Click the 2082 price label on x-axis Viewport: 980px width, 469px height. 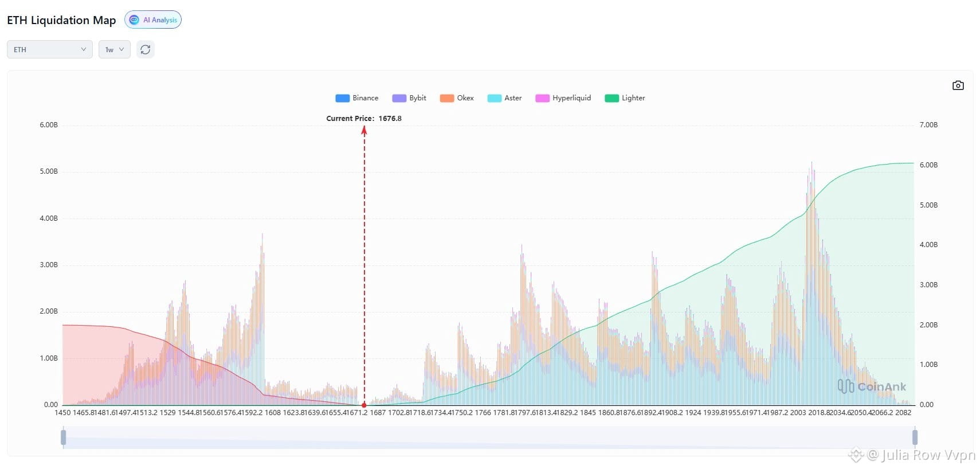[903, 413]
